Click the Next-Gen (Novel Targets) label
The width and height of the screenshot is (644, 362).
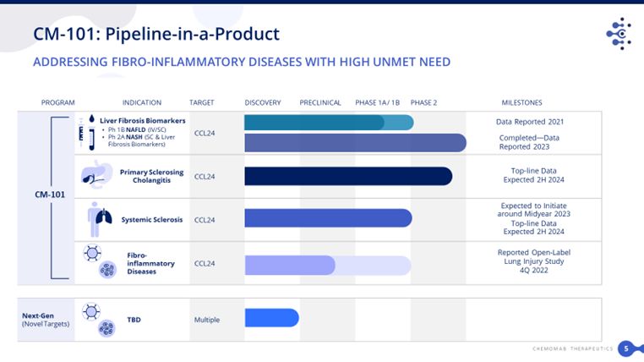point(39,319)
